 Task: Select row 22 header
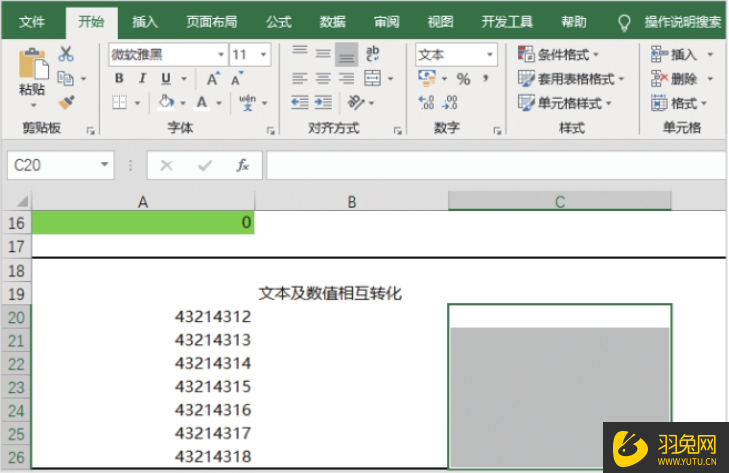[x=16, y=364]
